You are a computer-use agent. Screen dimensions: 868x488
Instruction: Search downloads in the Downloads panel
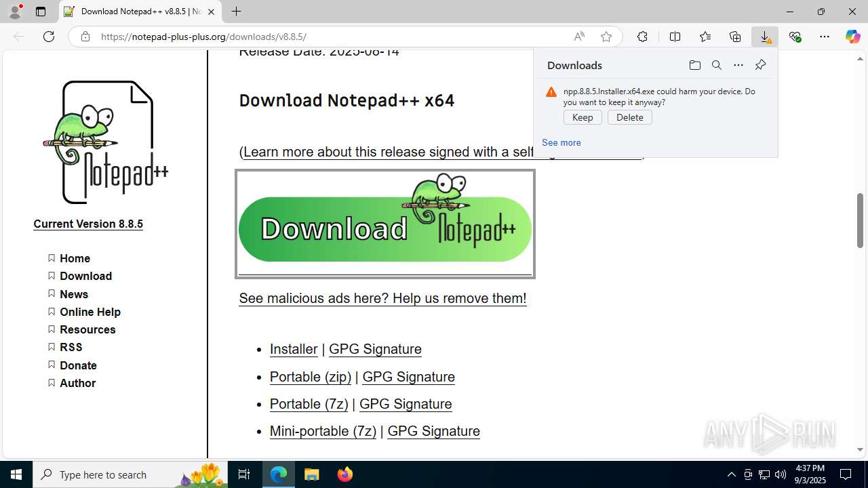click(x=716, y=65)
